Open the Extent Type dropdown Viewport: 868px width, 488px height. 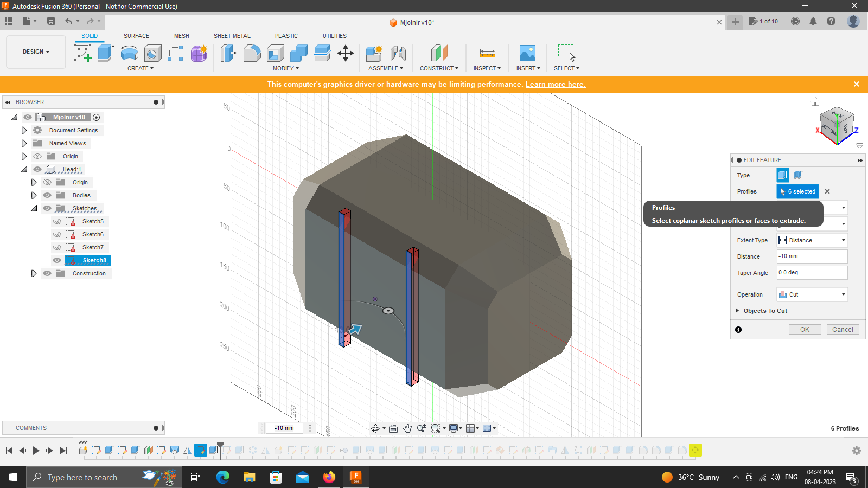point(812,240)
